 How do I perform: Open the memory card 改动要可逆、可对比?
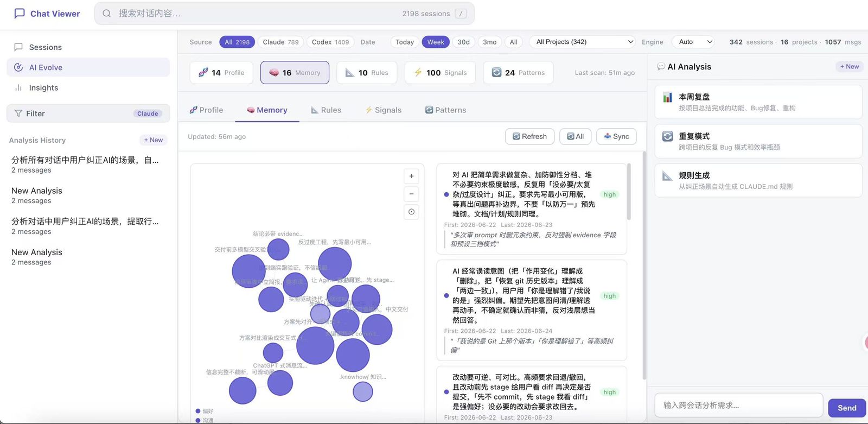[532, 395]
